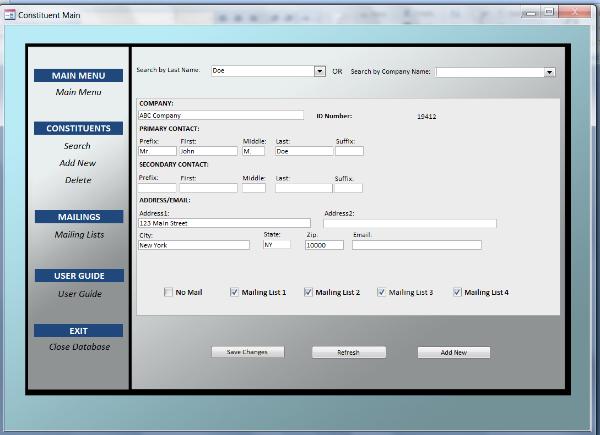The height and width of the screenshot is (435, 600).
Task: Uncheck the Mailing List 1 checkbox
Action: (234, 293)
